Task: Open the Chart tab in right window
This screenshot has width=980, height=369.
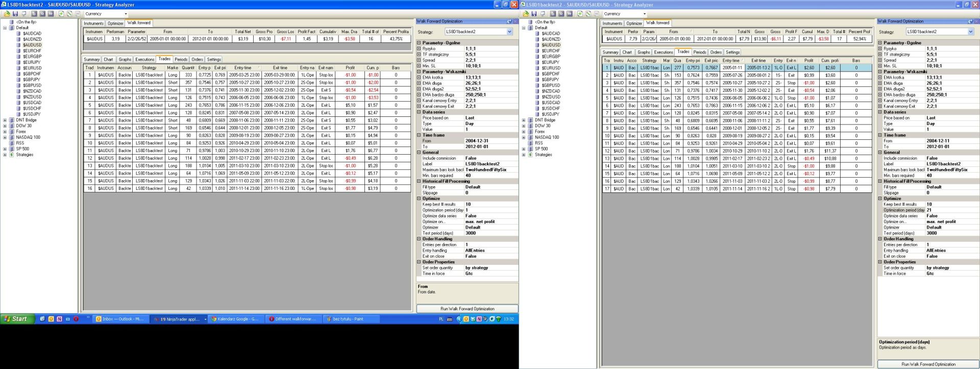Action: pos(627,52)
